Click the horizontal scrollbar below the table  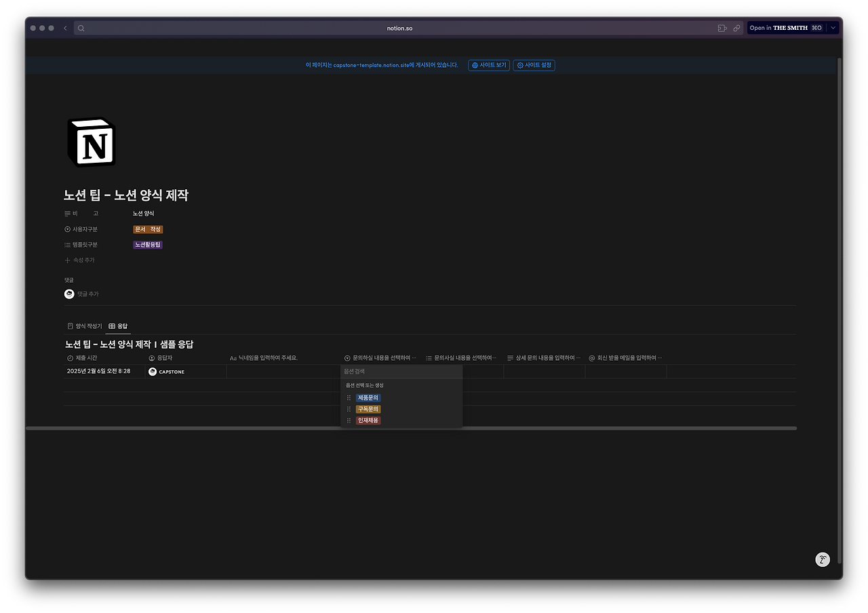click(x=411, y=429)
